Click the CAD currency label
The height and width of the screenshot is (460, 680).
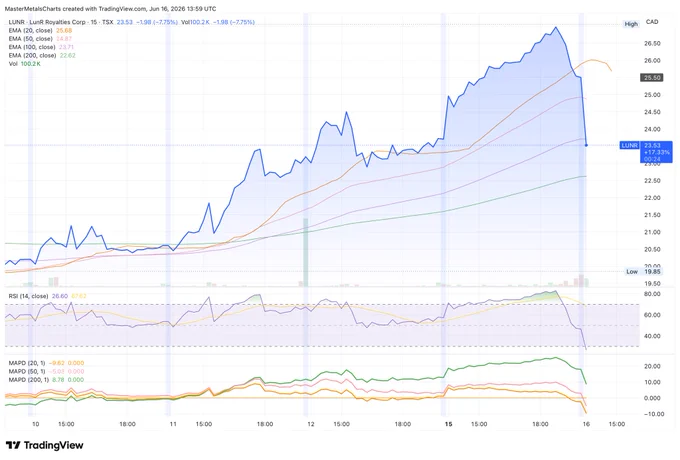pyautogui.click(x=652, y=22)
